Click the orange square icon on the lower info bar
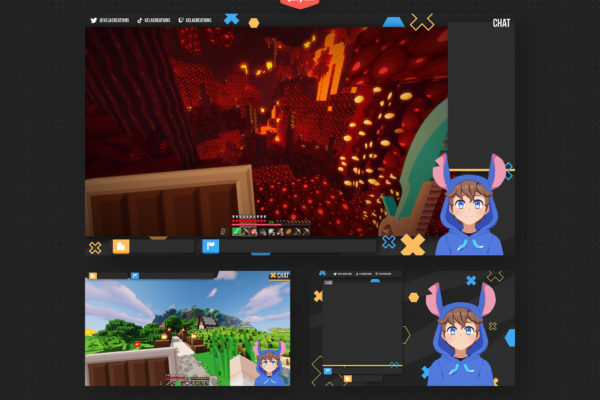The height and width of the screenshot is (400, 600). click(121, 247)
